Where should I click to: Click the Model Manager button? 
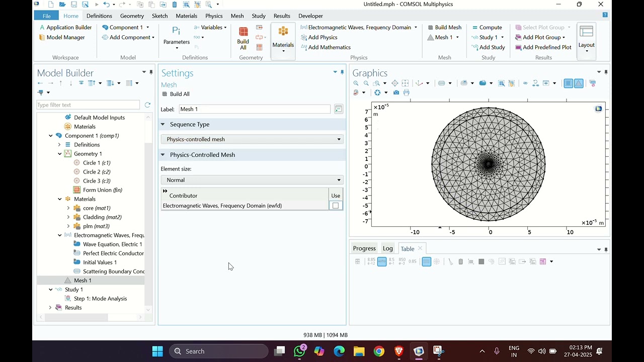(x=62, y=37)
